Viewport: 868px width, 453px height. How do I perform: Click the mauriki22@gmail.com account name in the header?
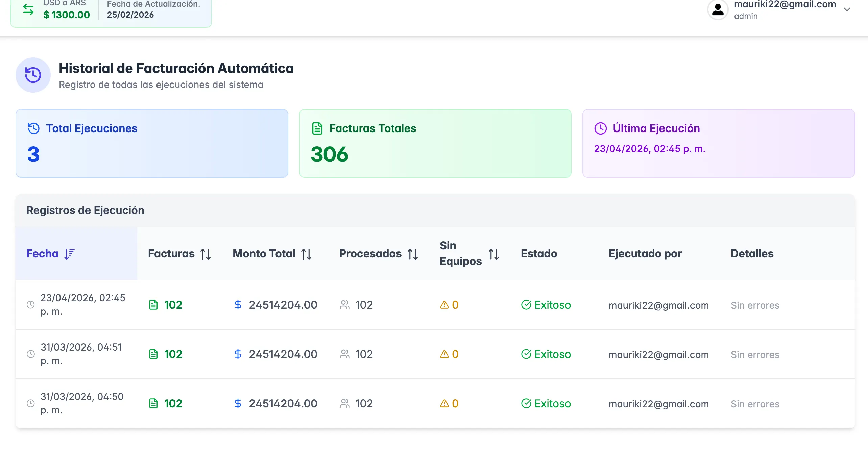pyautogui.click(x=785, y=5)
